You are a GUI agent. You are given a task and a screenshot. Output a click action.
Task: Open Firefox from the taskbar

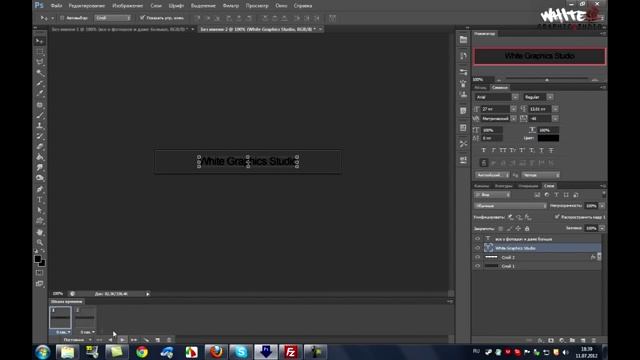216,352
